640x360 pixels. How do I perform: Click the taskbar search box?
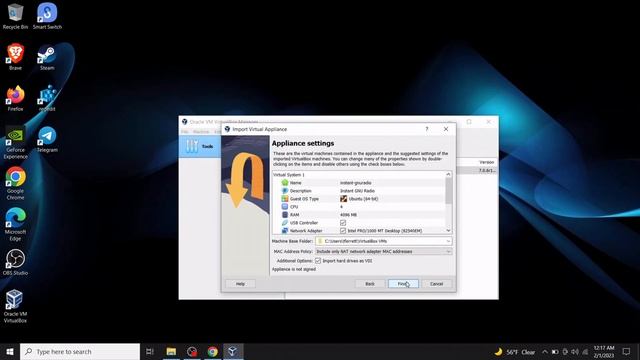pyautogui.click(x=80, y=351)
